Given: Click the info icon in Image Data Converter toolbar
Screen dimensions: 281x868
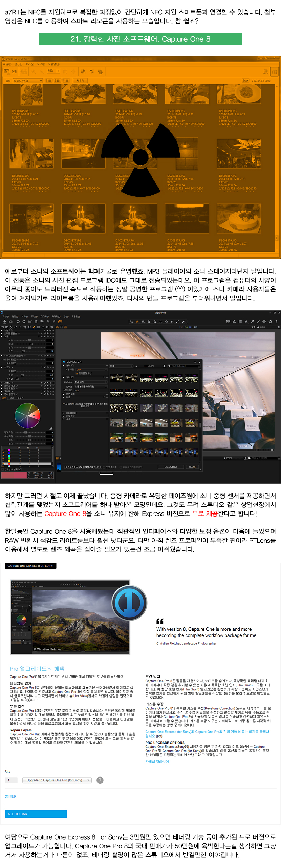Looking at the screenshot, I should point(100,72).
